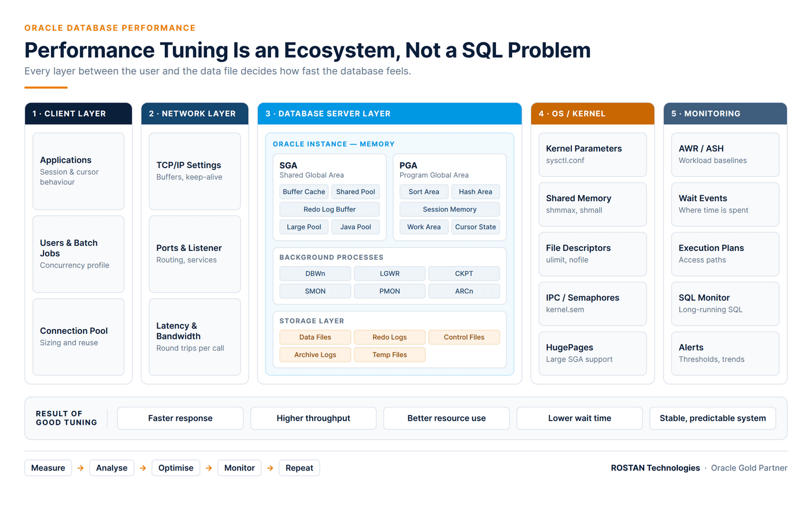Image resolution: width=812 pixels, height=514 pixels.
Task: Click the Control Files storage chip
Action: [x=464, y=337]
